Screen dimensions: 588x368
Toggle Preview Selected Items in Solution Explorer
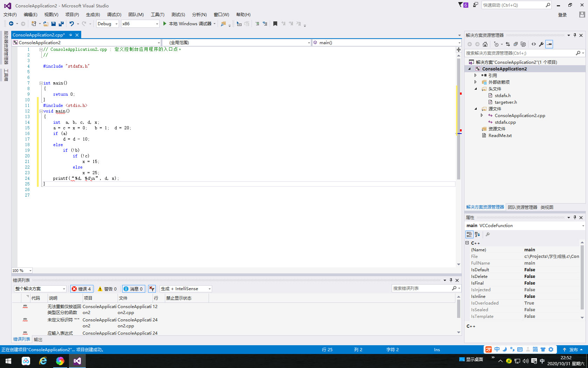(549, 44)
